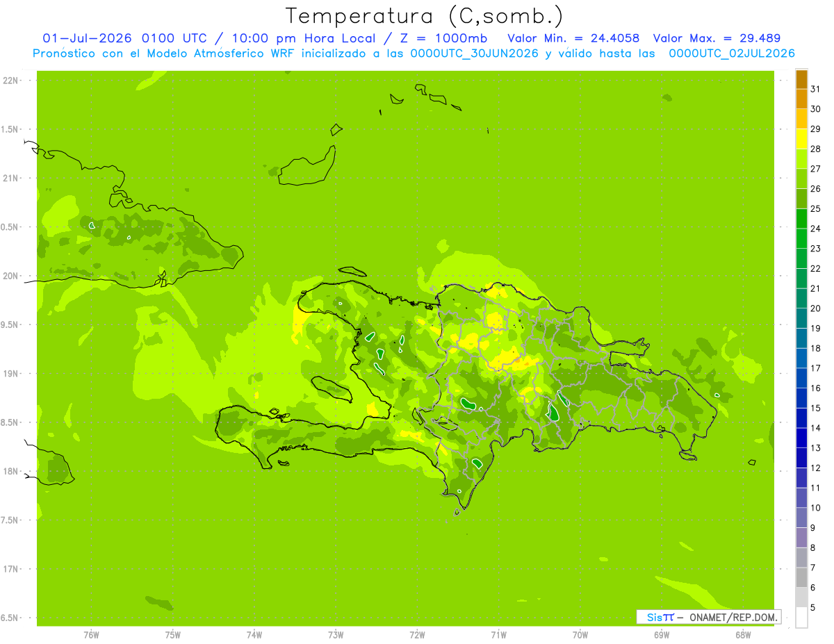Image resolution: width=834 pixels, height=644 pixels.
Task: Click the yellow colorbar swatch between 28 and 29
Action: (801, 139)
